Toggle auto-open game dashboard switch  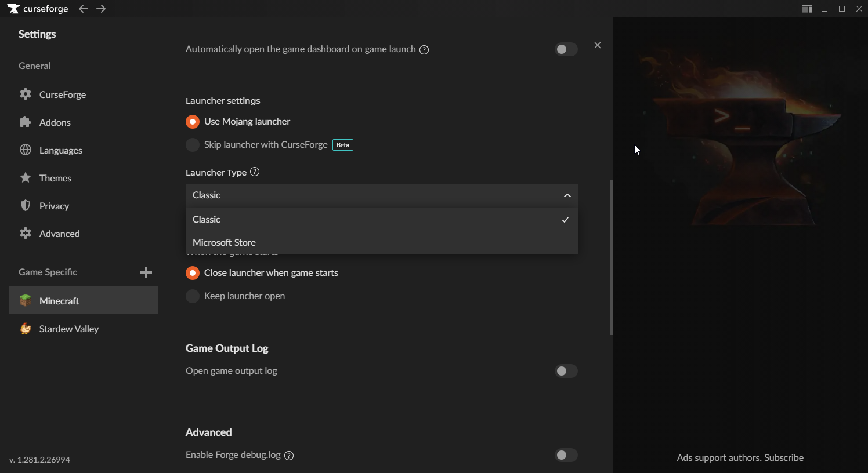[566, 49]
